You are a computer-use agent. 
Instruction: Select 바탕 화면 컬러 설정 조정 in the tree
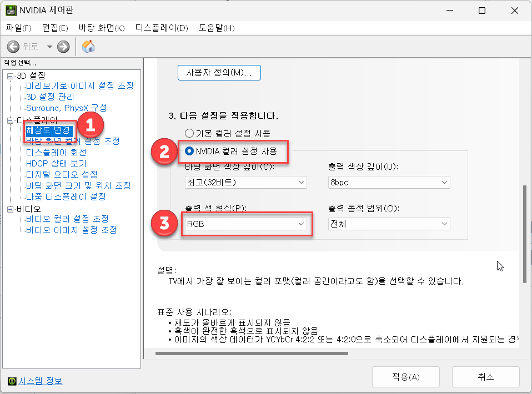(x=73, y=141)
